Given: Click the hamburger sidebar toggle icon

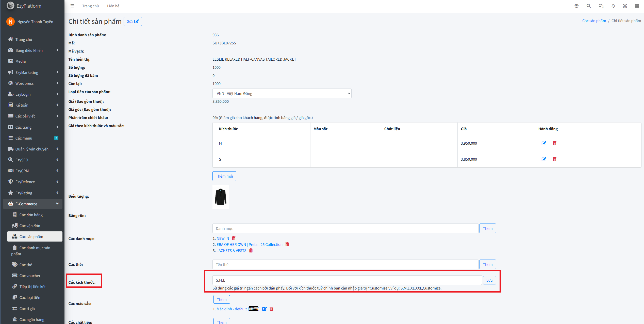Looking at the screenshot, I should click(x=72, y=6).
